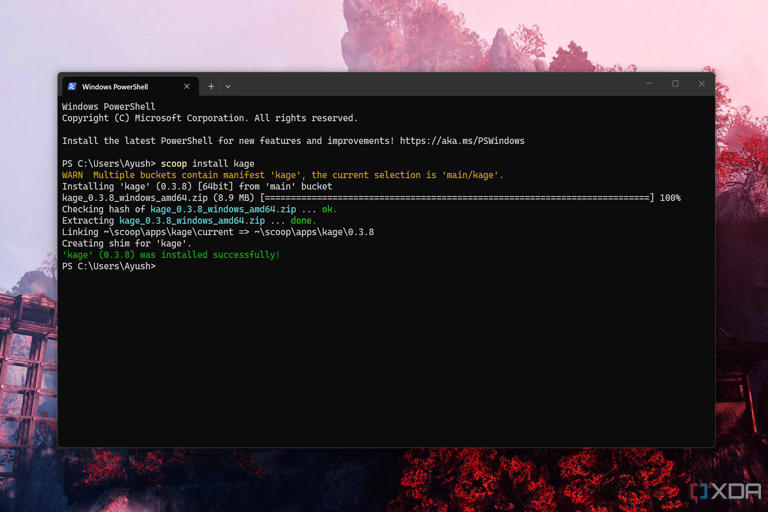Click the yellow WARN message line

pos(283,175)
